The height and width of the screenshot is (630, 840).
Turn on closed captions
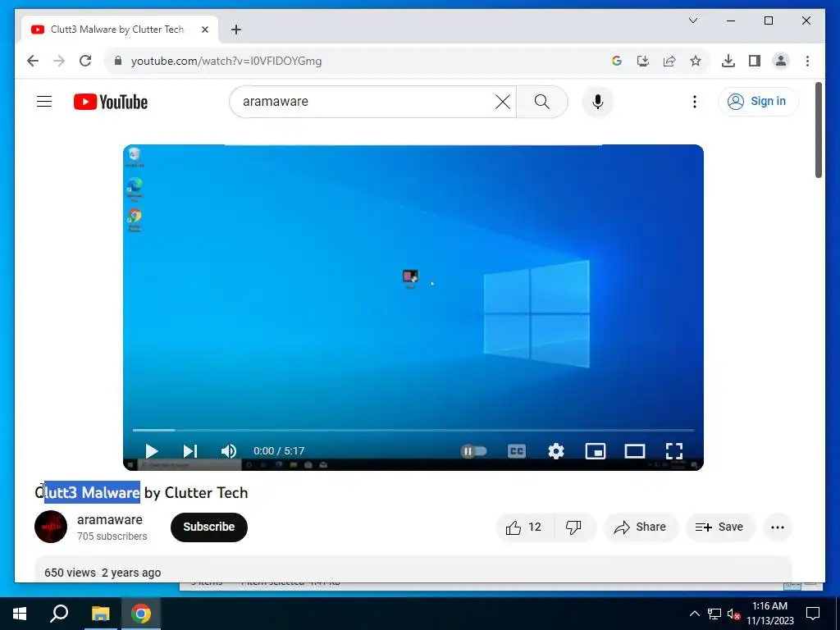click(x=517, y=451)
